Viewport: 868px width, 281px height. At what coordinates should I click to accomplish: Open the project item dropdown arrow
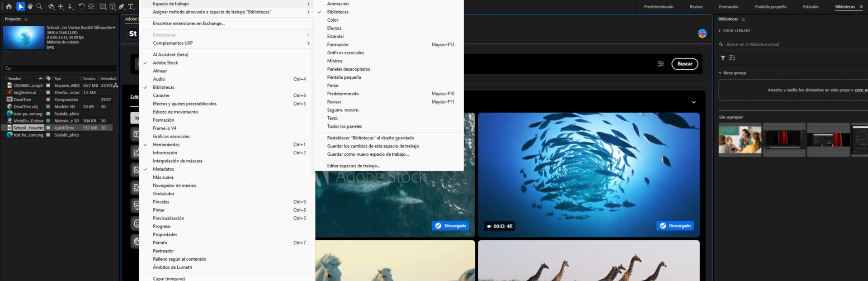114,28
